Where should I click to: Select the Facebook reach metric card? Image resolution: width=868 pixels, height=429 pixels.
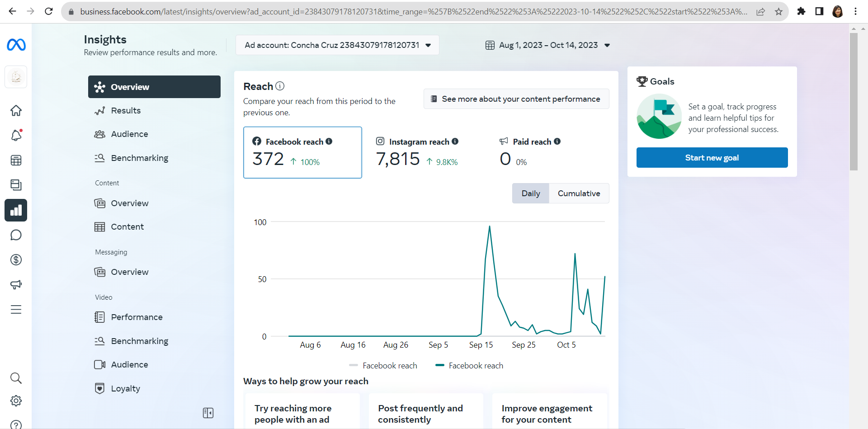pos(302,152)
